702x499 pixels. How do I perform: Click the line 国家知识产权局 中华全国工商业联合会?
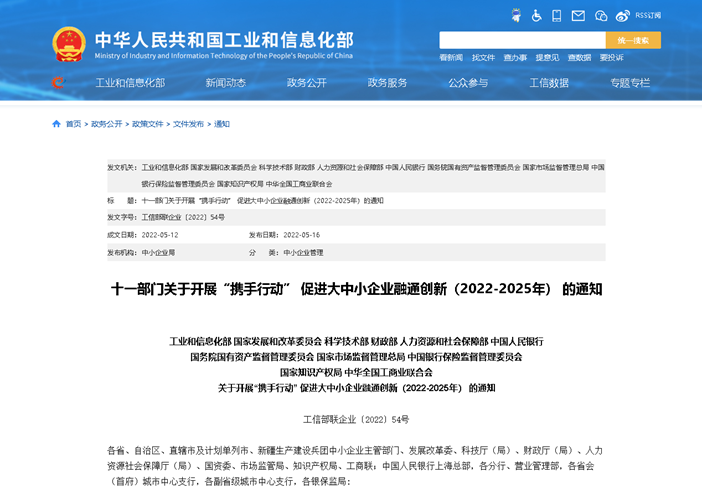point(356,372)
